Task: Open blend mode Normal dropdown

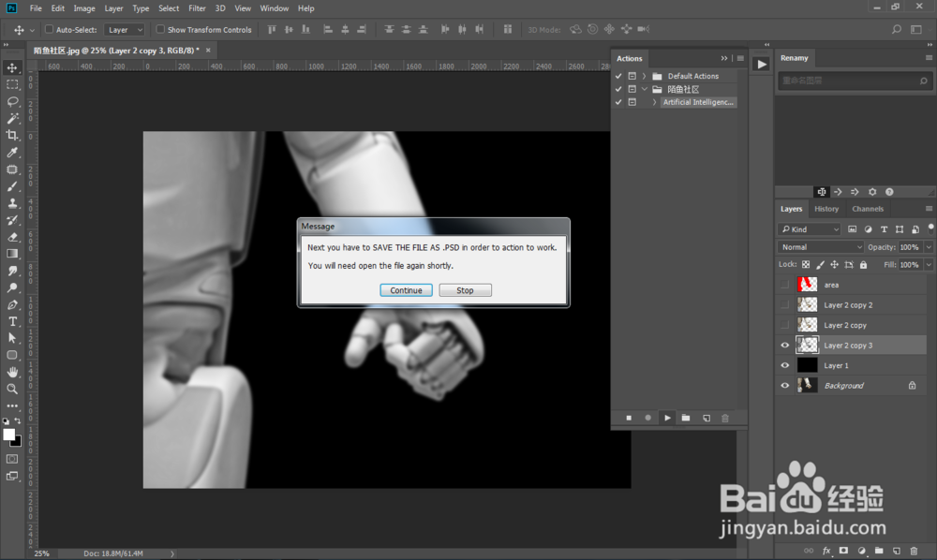Action: (821, 247)
